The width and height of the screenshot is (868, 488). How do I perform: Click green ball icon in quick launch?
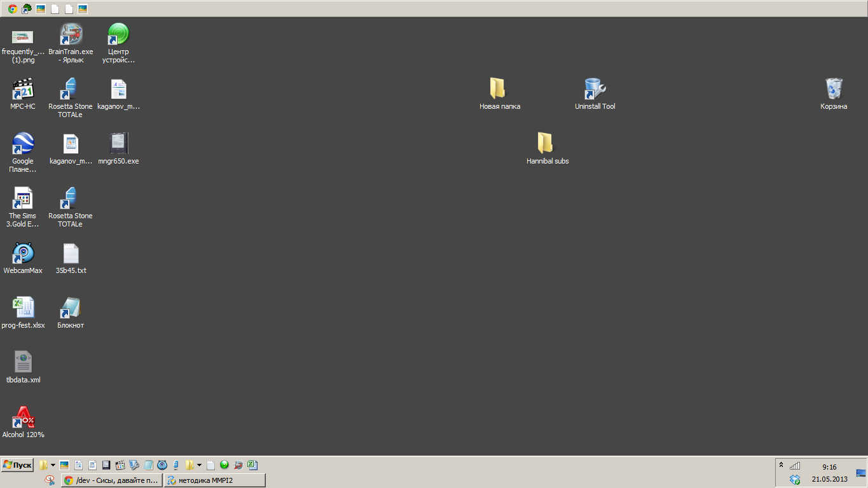tap(224, 465)
